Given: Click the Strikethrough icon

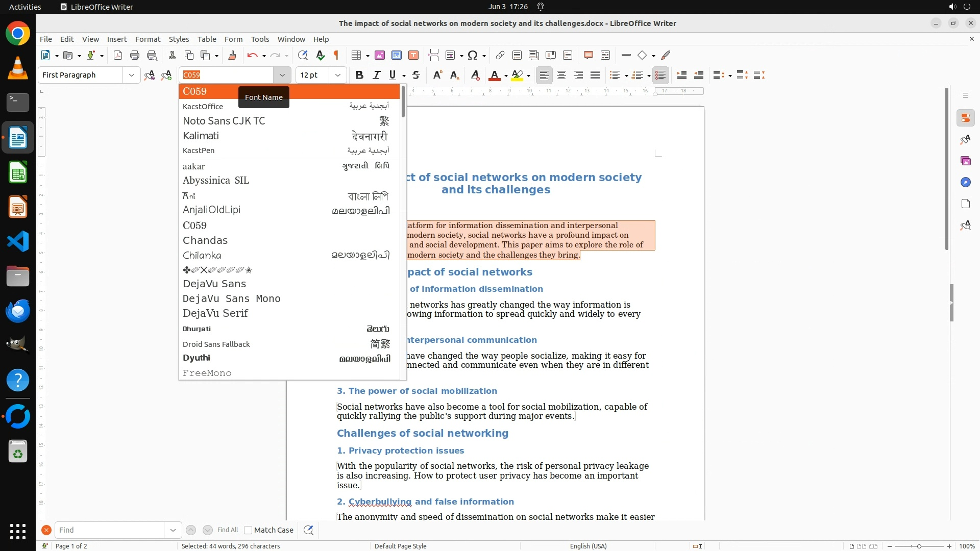Looking at the screenshot, I should (416, 75).
